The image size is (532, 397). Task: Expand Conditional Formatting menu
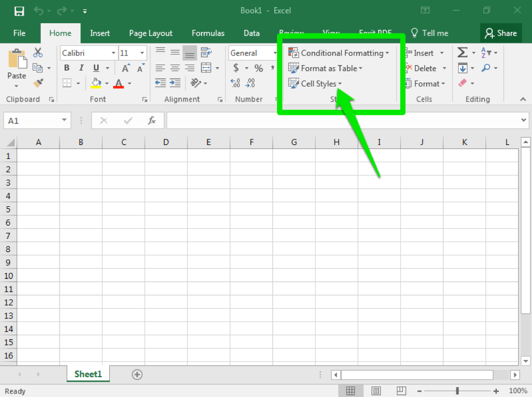[x=339, y=53]
